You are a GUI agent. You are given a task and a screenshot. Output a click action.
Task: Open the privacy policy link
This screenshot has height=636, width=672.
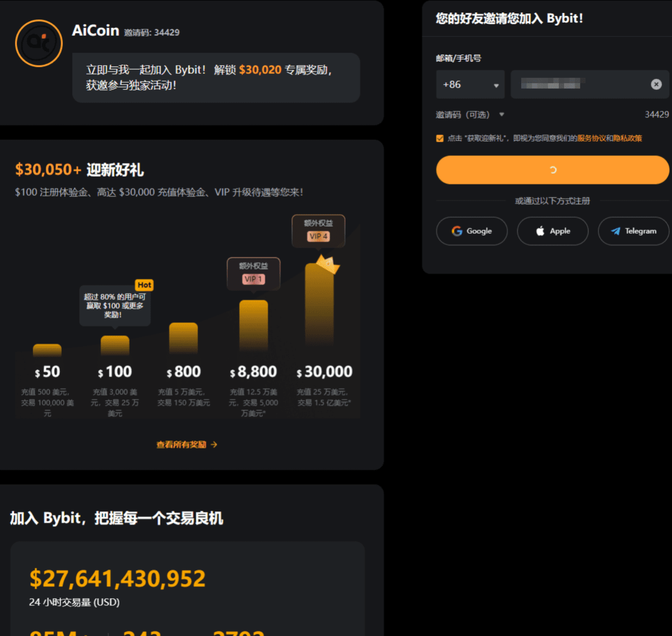(628, 138)
